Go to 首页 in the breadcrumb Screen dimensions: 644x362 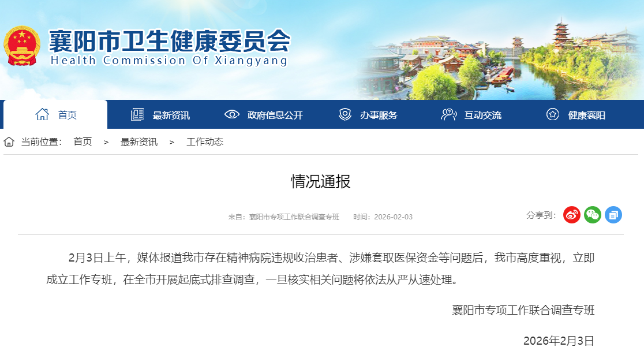(83, 142)
